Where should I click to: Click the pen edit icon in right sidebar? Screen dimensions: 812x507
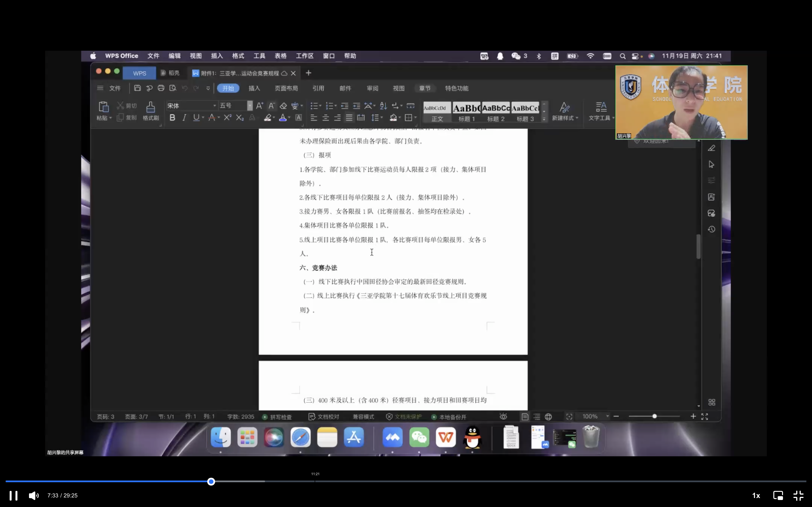click(711, 148)
